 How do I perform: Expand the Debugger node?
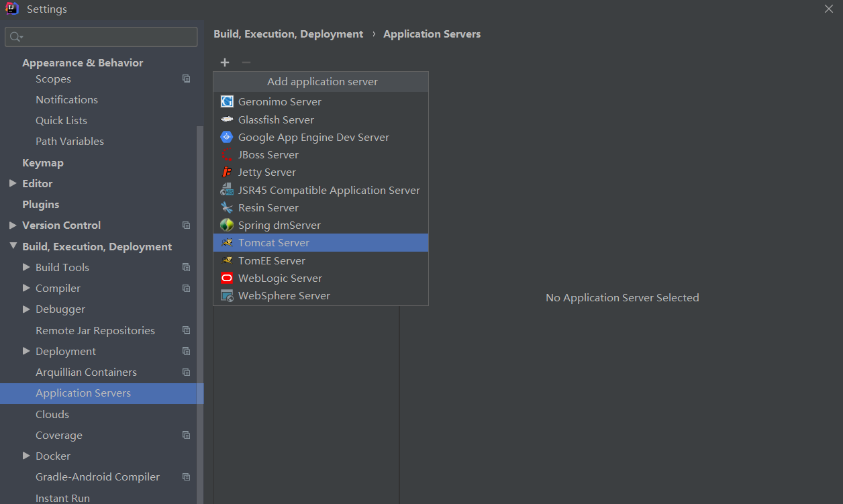click(26, 309)
